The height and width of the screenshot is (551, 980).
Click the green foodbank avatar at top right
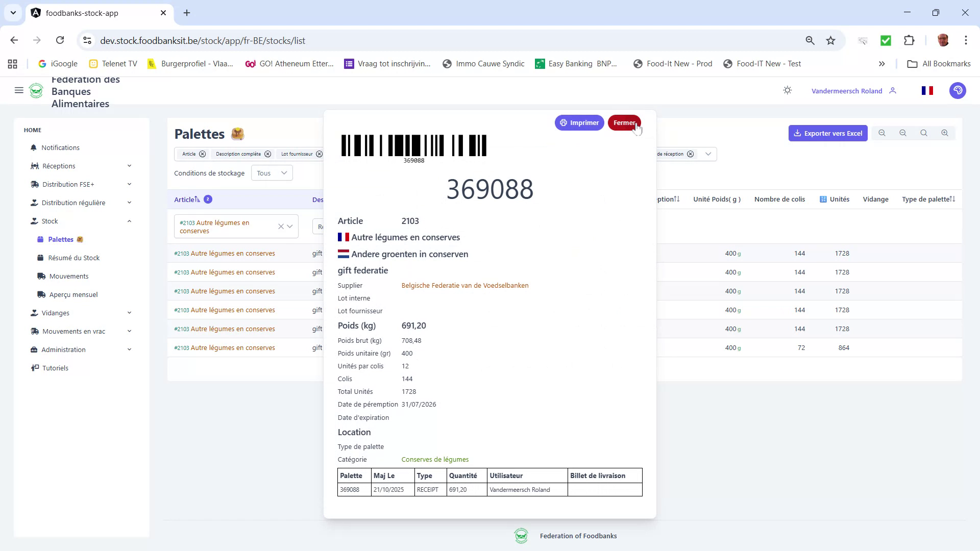[x=958, y=90]
